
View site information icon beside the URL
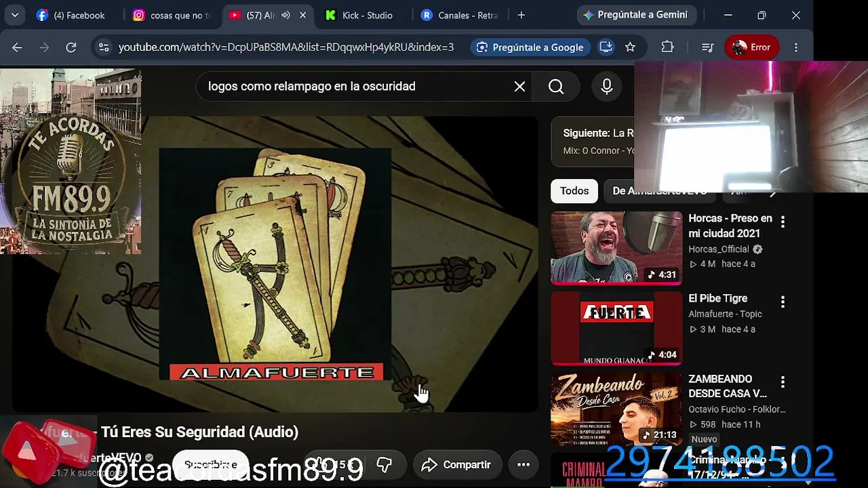click(104, 47)
